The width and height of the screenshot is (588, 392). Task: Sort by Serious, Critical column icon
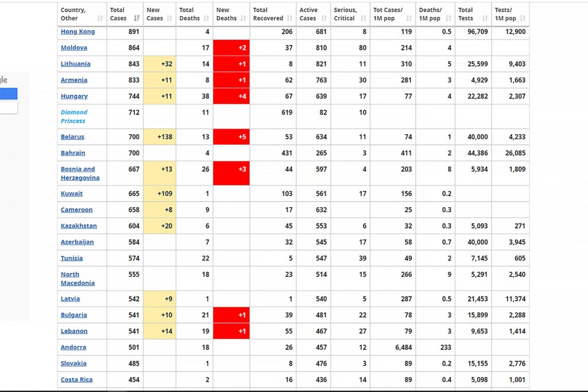pos(363,18)
